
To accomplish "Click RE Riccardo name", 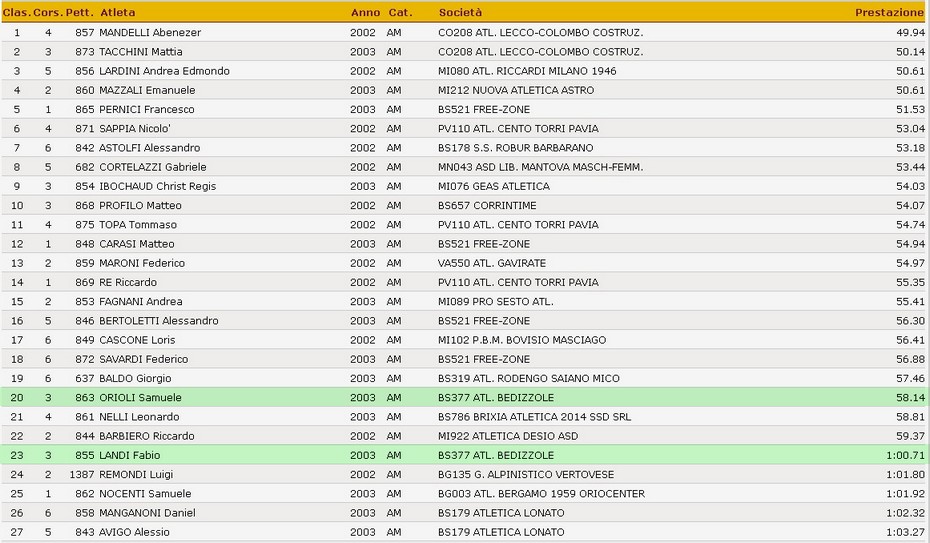I will (128, 282).
